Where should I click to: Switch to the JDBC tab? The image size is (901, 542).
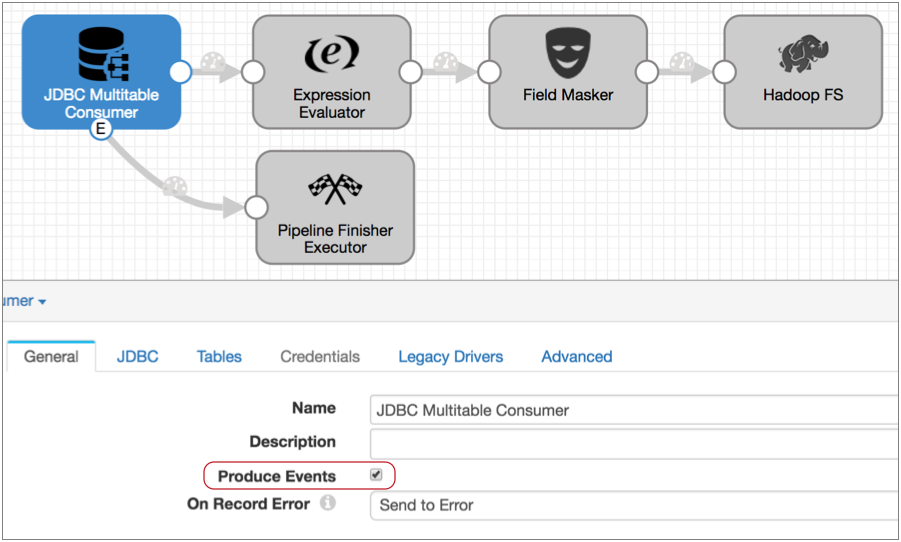137,356
